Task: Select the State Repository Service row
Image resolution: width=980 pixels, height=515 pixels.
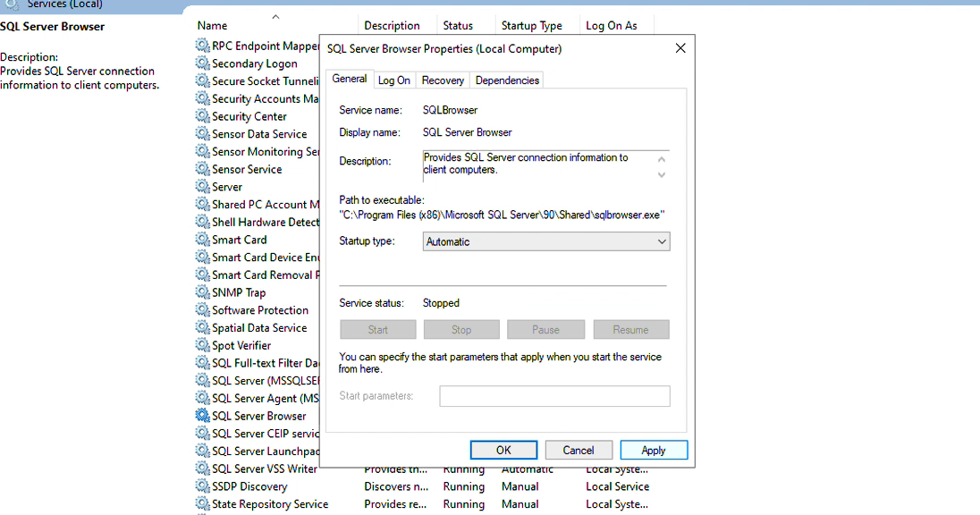Action: point(425,503)
